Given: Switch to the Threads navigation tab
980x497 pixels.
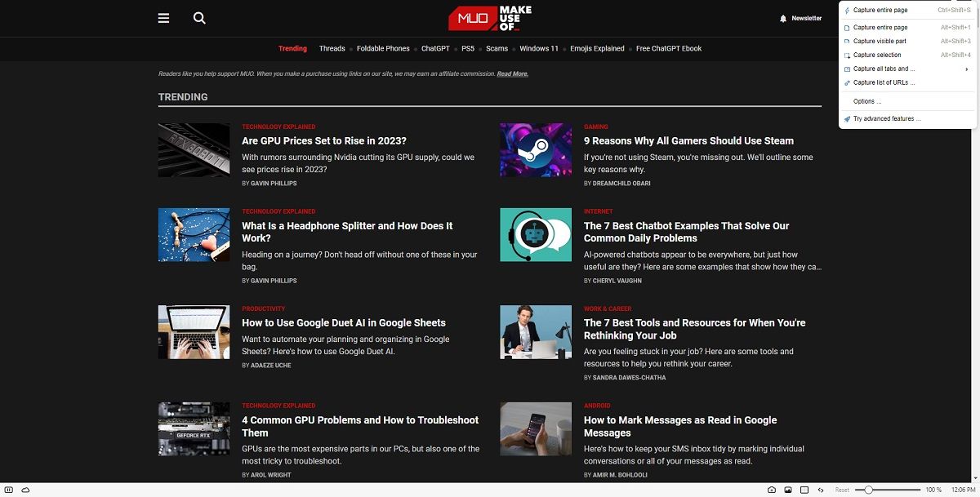Looking at the screenshot, I should 332,48.
